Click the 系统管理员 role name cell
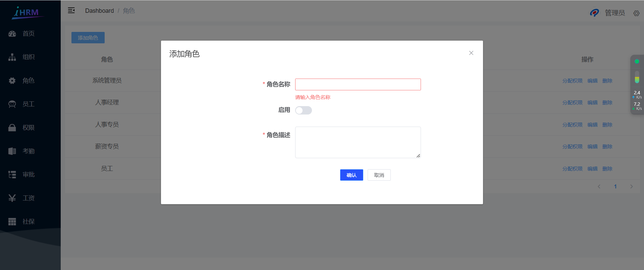The width and height of the screenshot is (644, 270). point(107,81)
